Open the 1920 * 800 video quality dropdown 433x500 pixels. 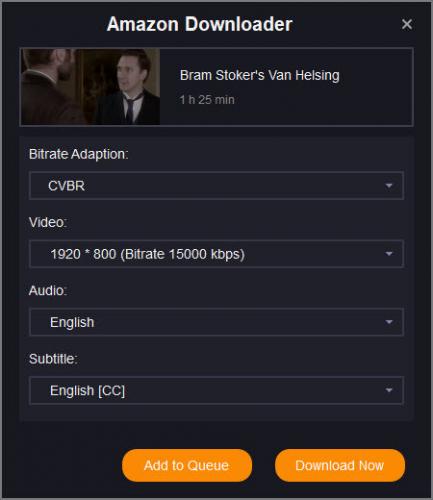tap(216, 254)
